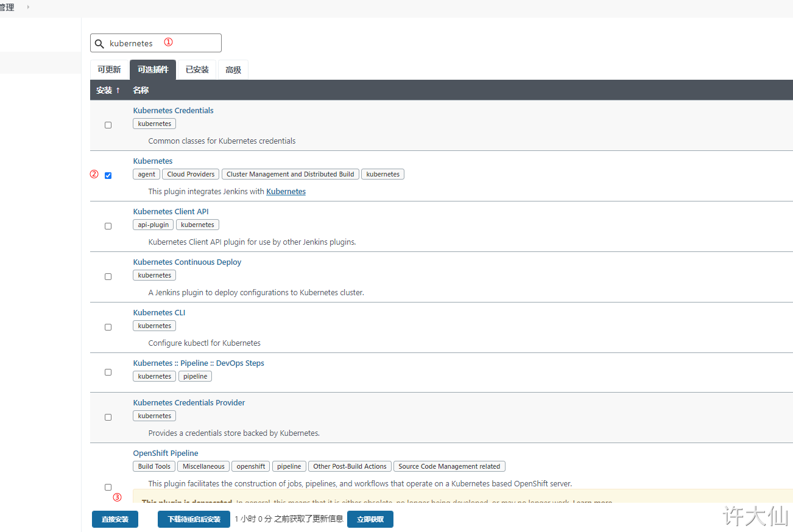The image size is (793, 532).
Task: Open the OpenShift Pipeline plugin link
Action: pyautogui.click(x=166, y=453)
